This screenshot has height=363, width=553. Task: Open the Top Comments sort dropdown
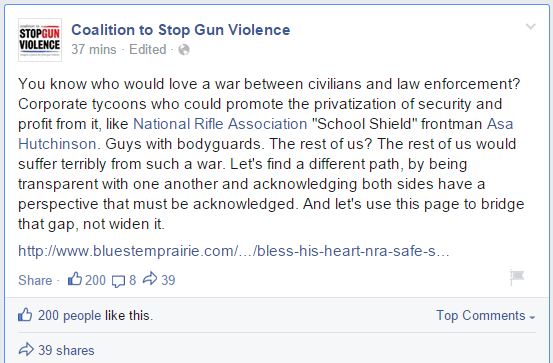pyautogui.click(x=486, y=315)
